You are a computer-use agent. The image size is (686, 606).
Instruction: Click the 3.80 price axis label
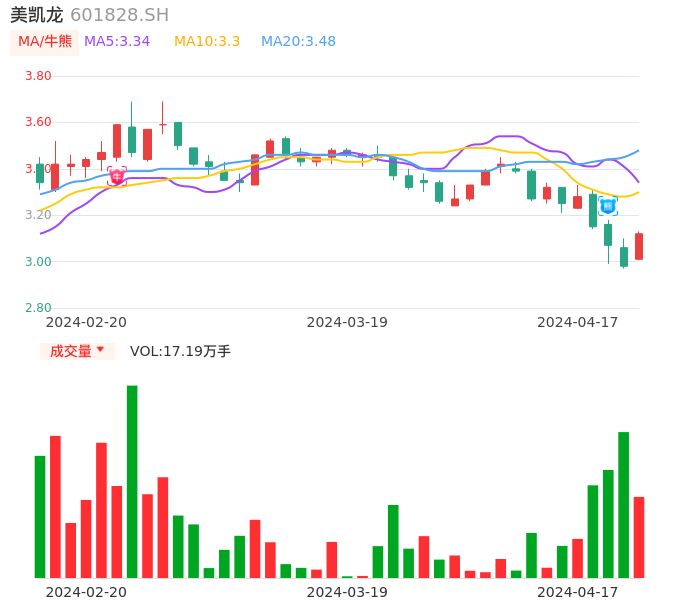pyautogui.click(x=38, y=76)
